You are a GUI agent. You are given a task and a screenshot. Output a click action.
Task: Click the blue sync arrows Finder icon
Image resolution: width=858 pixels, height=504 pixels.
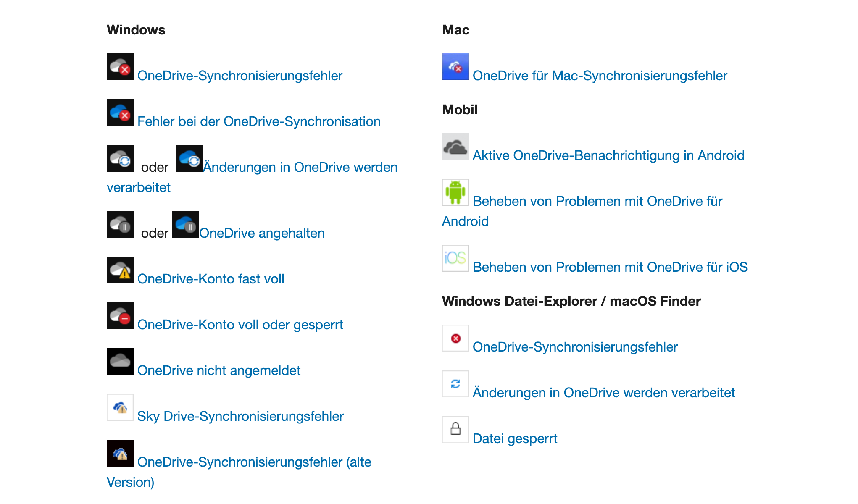(x=455, y=384)
